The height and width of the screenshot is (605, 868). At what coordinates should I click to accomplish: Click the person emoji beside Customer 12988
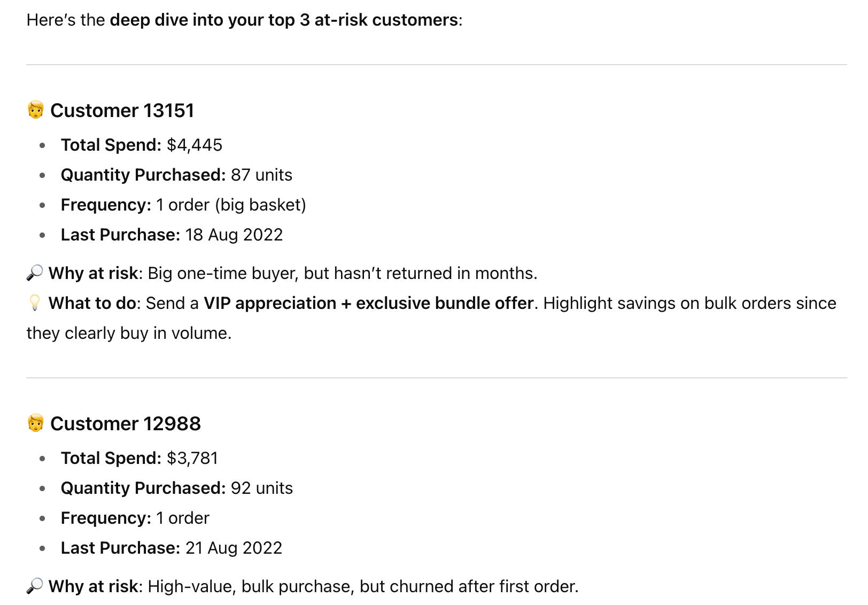point(35,423)
